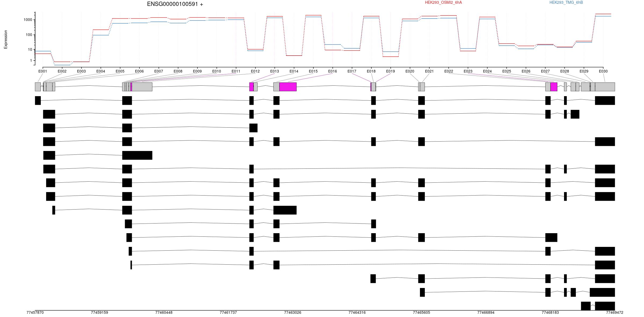Click exon label E021
The image size is (644, 317).
(429, 71)
